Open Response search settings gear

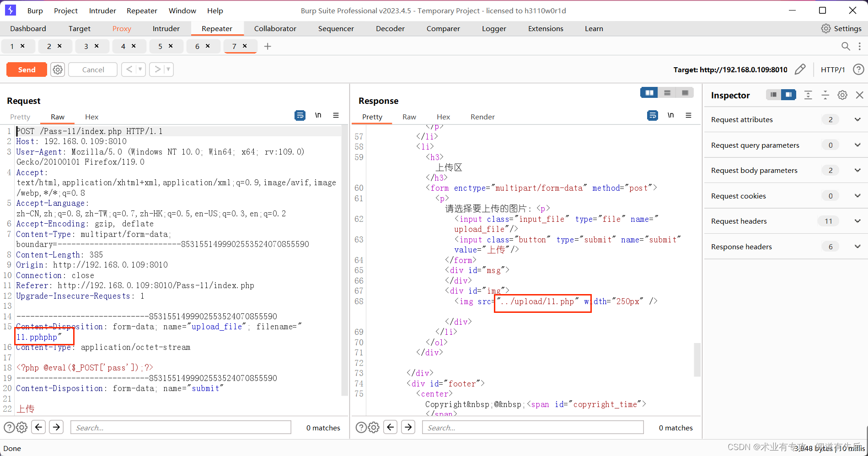coord(374,427)
